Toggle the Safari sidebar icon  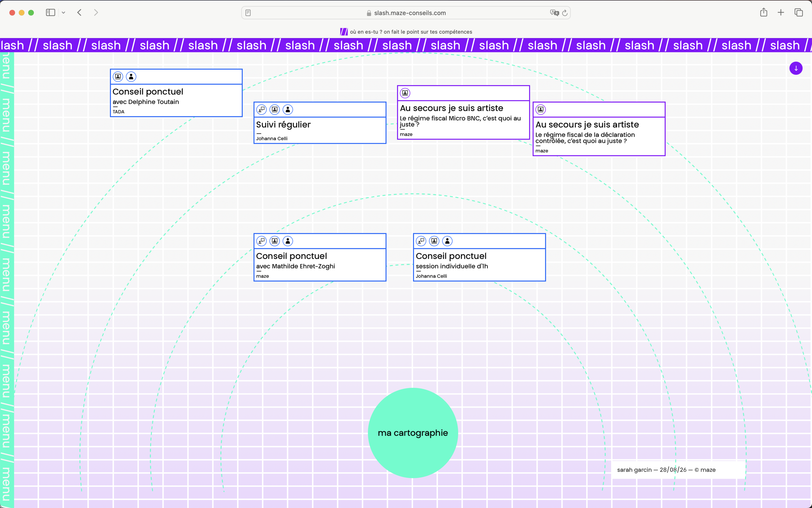click(50, 12)
